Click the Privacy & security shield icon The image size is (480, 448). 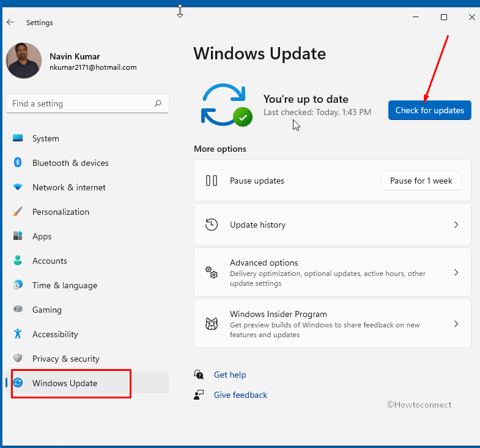(x=18, y=359)
